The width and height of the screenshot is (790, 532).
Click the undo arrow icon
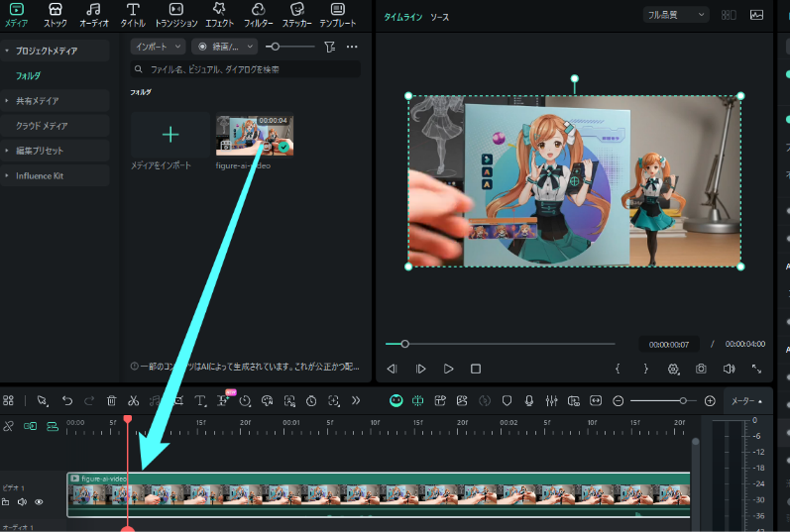[x=67, y=401]
